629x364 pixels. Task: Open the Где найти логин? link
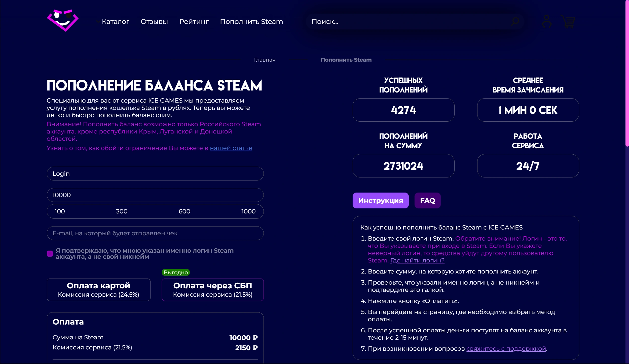tap(417, 260)
